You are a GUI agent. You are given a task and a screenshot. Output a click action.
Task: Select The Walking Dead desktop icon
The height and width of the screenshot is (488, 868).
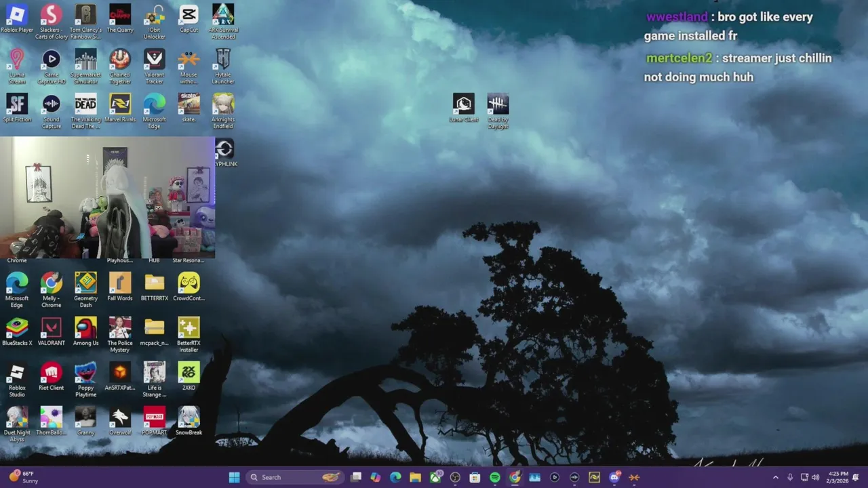[x=85, y=111]
